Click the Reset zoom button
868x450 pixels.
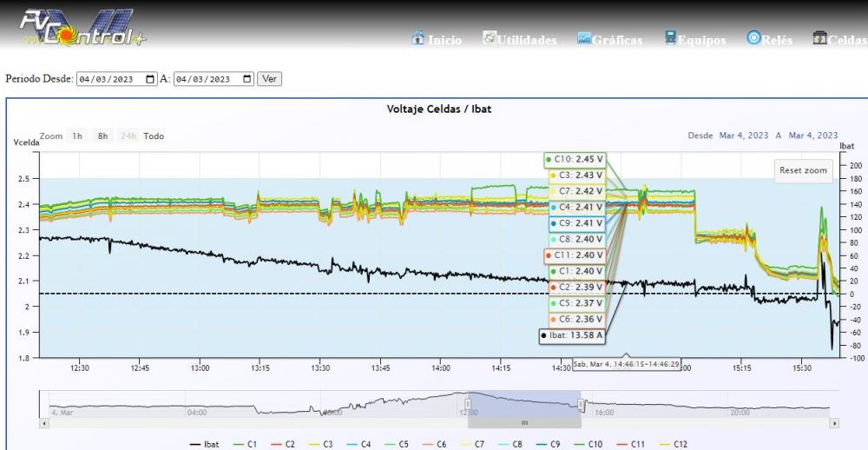[803, 170]
